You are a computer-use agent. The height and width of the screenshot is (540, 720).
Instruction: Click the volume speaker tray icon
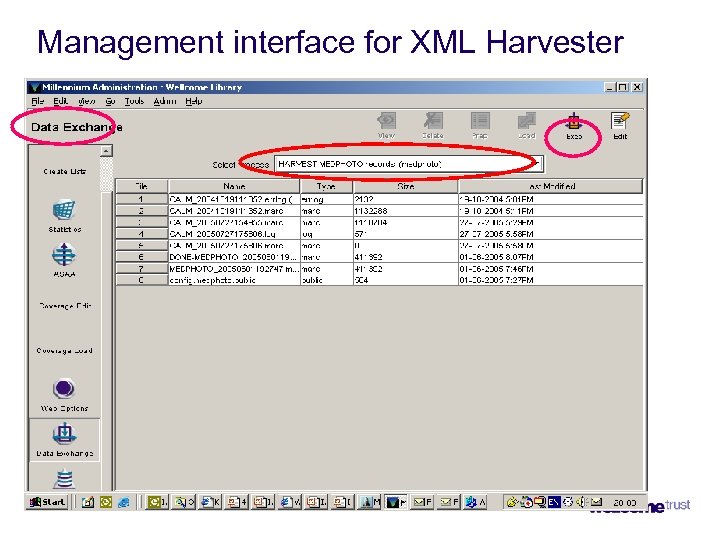point(581,502)
